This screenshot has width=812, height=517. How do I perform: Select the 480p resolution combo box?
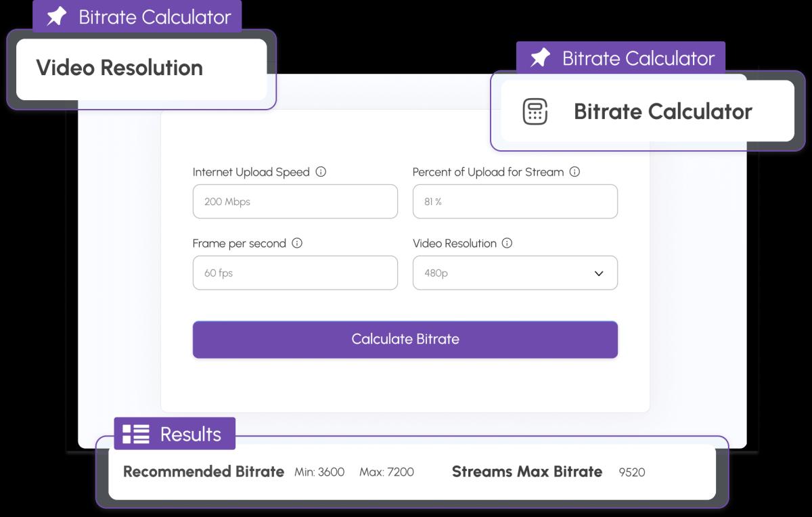(x=501, y=273)
